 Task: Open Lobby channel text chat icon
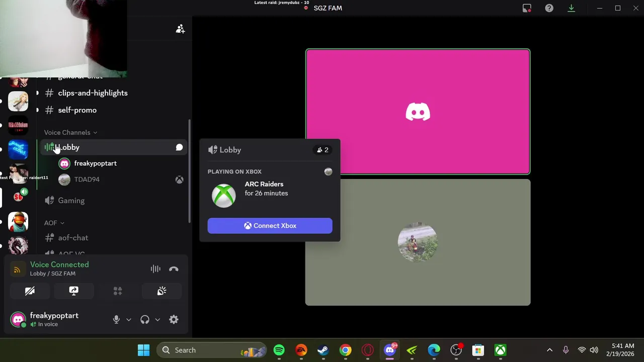[179, 147]
